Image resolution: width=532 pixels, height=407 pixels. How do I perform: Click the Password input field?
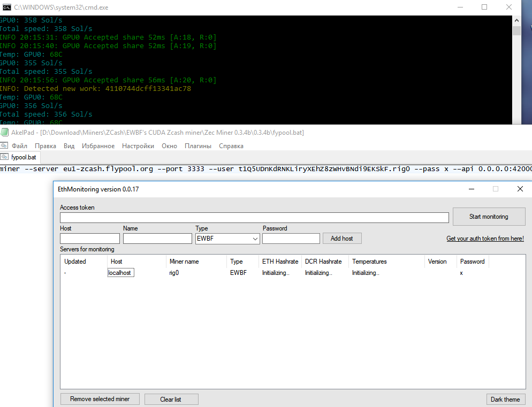(x=291, y=239)
